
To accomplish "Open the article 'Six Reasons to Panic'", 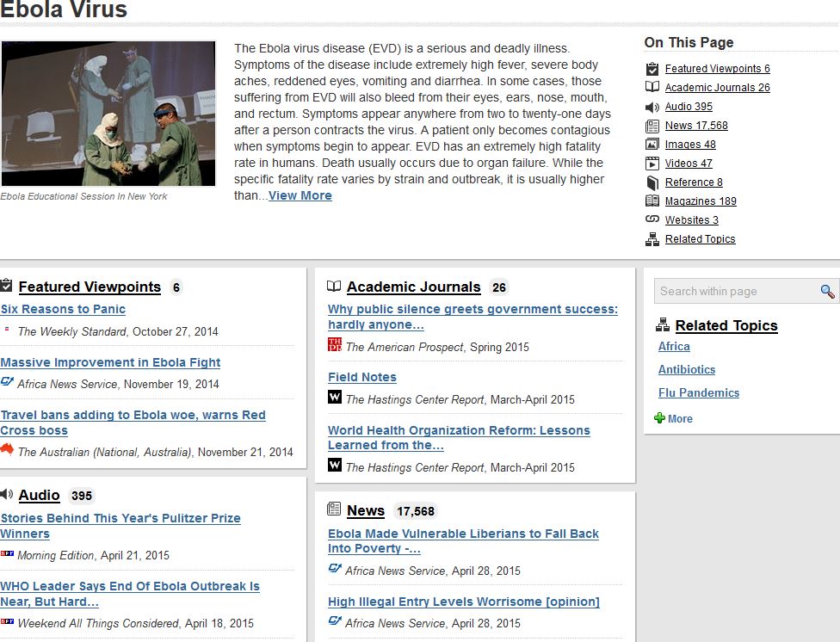I will click(63, 309).
